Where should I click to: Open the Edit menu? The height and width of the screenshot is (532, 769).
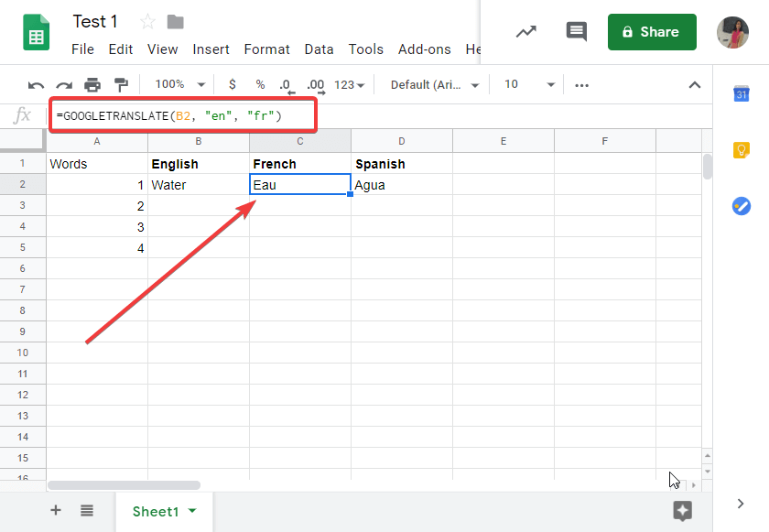[x=121, y=49]
